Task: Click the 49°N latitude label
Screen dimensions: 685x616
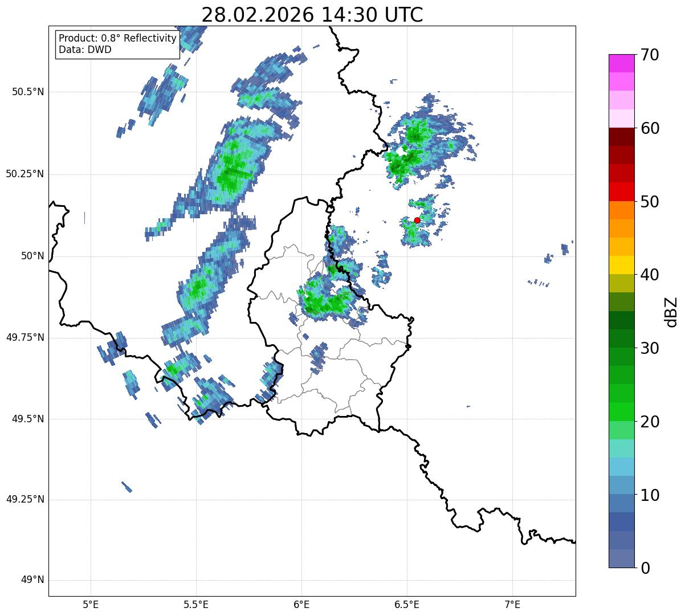Action: 32,580
